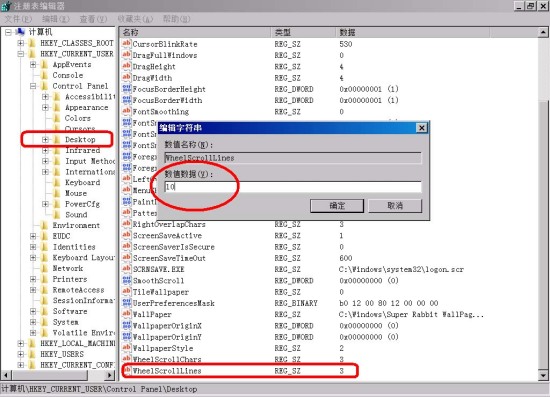Click the tree pane scroll-right arrow
This screenshot has height=397, width=550.
tap(110, 375)
